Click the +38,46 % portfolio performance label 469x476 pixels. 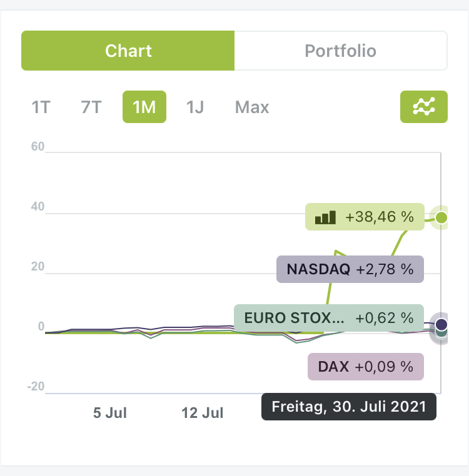[379, 217]
